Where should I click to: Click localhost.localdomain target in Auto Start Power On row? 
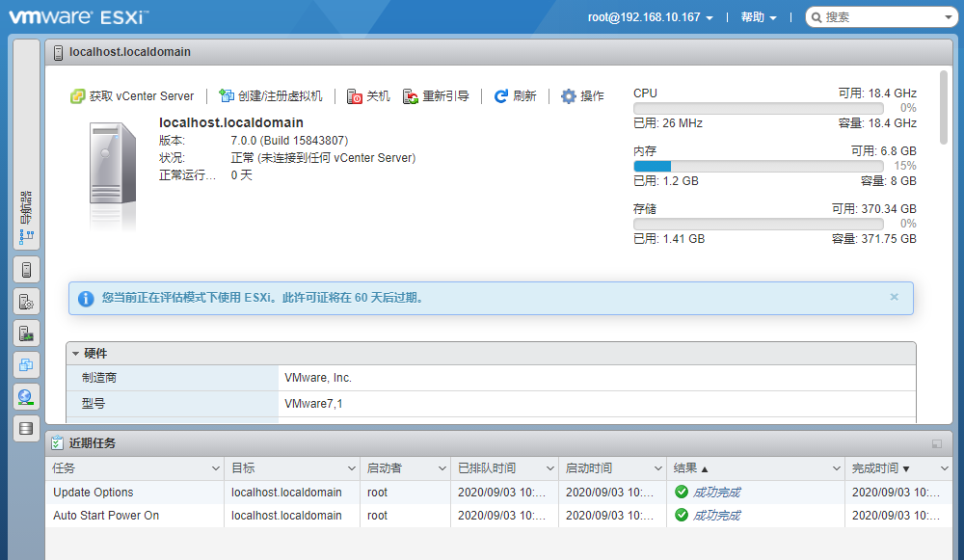click(x=286, y=516)
